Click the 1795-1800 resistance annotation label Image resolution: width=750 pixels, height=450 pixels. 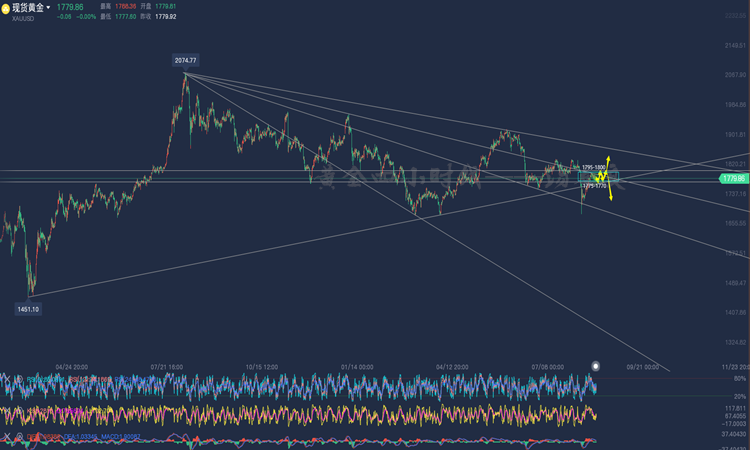point(594,167)
